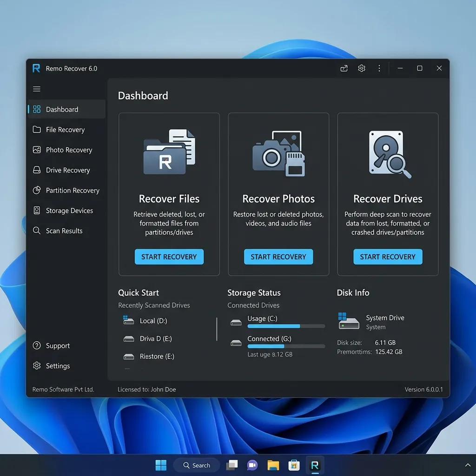Viewport: 476px width, 476px height.
Task: Click the 'Last uge 8.12 GB' text
Action: tap(270, 354)
